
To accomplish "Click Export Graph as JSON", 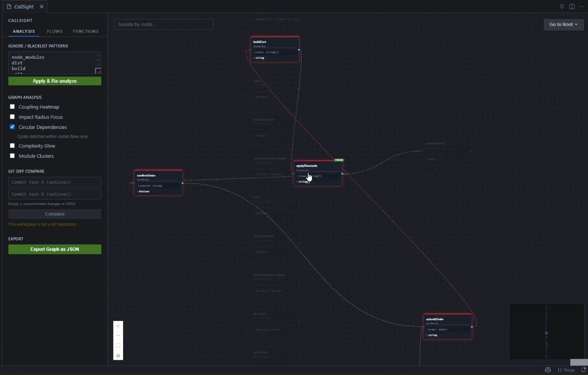I will (x=55, y=249).
